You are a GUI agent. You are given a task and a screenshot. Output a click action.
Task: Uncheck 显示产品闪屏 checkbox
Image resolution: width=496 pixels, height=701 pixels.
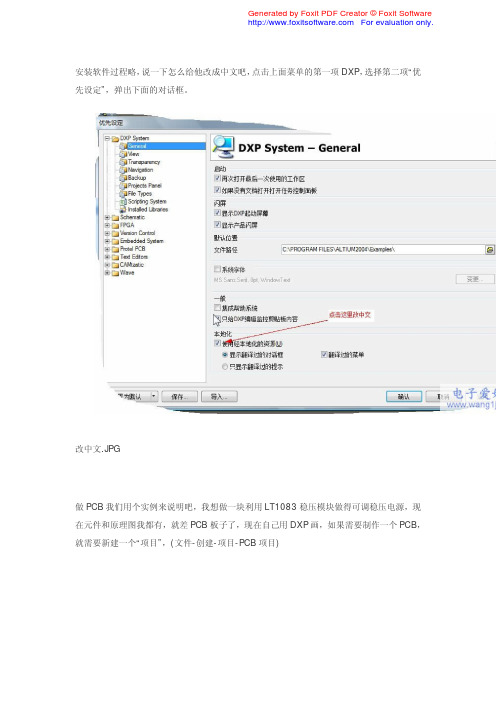point(217,224)
